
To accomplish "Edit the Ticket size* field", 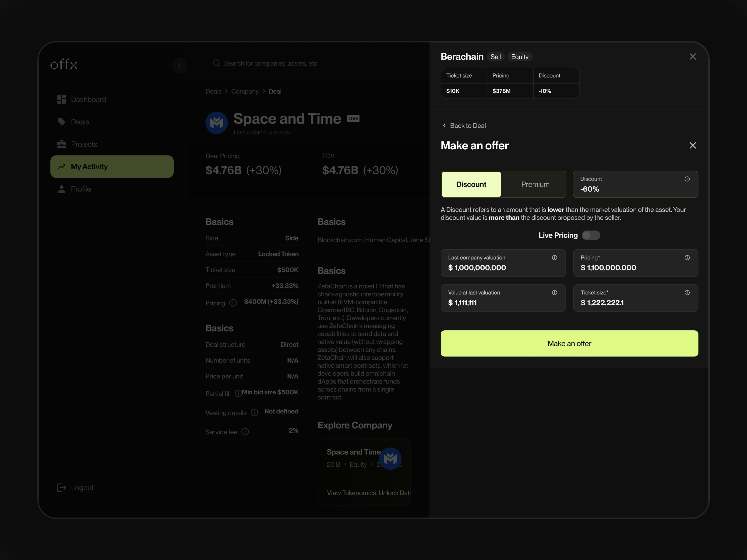I will click(x=636, y=298).
